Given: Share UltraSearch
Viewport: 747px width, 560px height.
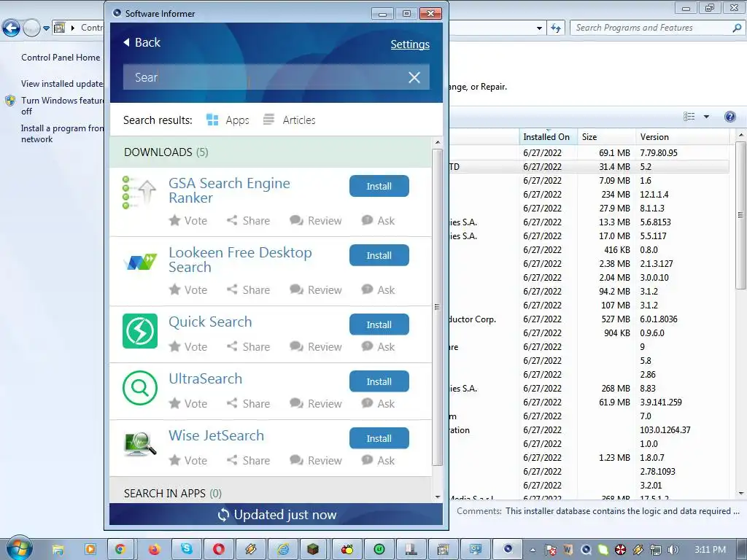Looking at the screenshot, I should [x=248, y=403].
